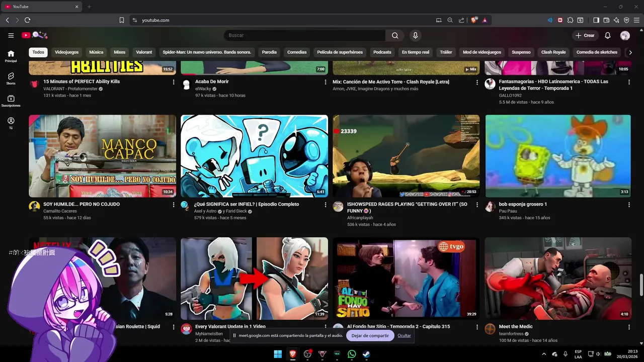The image size is (644, 362).
Task: Open options for Mix: Canción de Me Activo Torre
Action: click(x=477, y=82)
